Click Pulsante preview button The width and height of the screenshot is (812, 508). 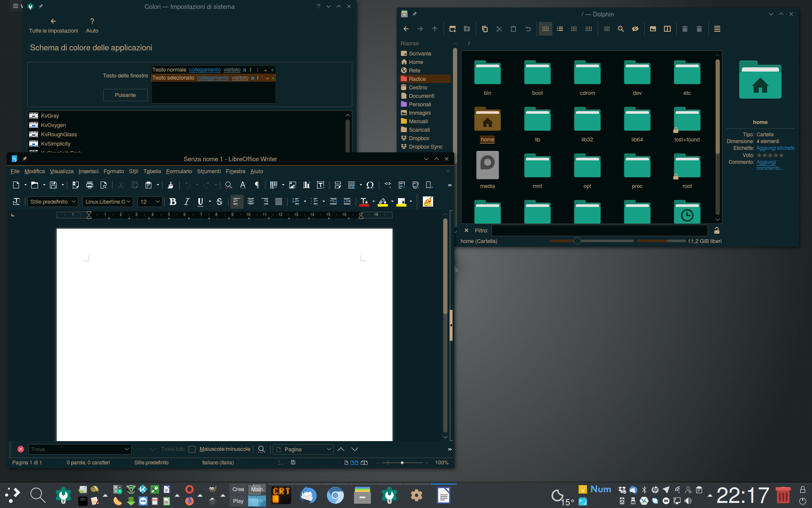pos(125,95)
